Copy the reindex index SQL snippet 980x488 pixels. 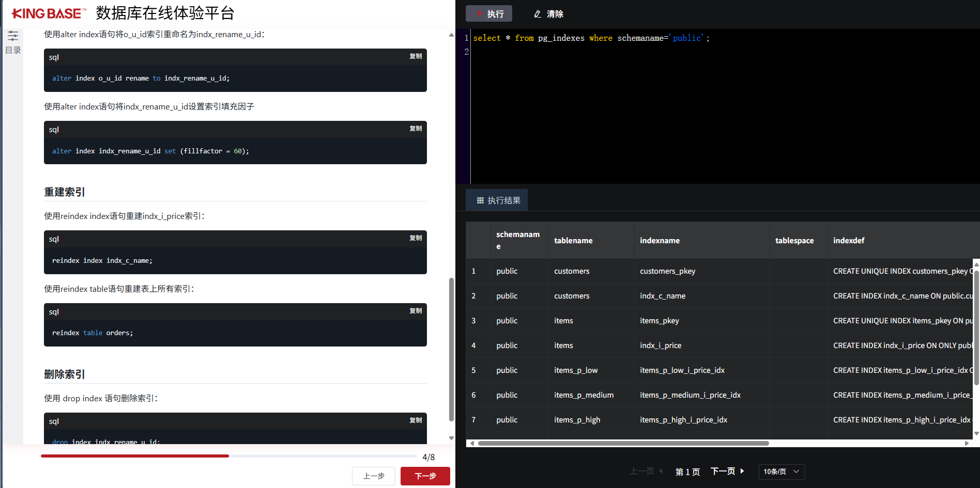click(x=416, y=238)
